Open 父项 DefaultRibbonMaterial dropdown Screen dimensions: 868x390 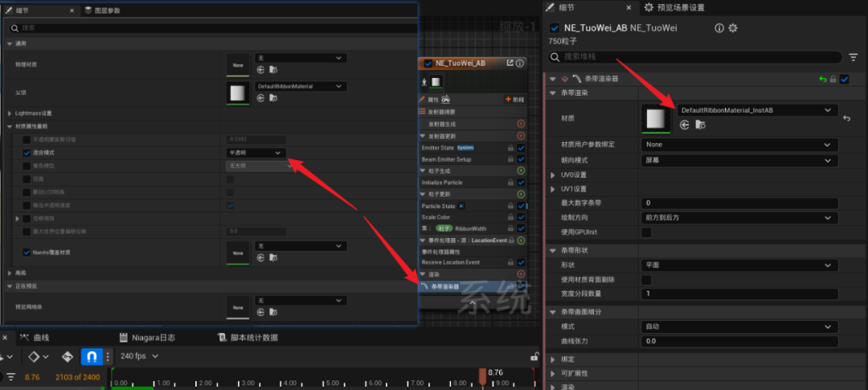pyautogui.click(x=301, y=86)
